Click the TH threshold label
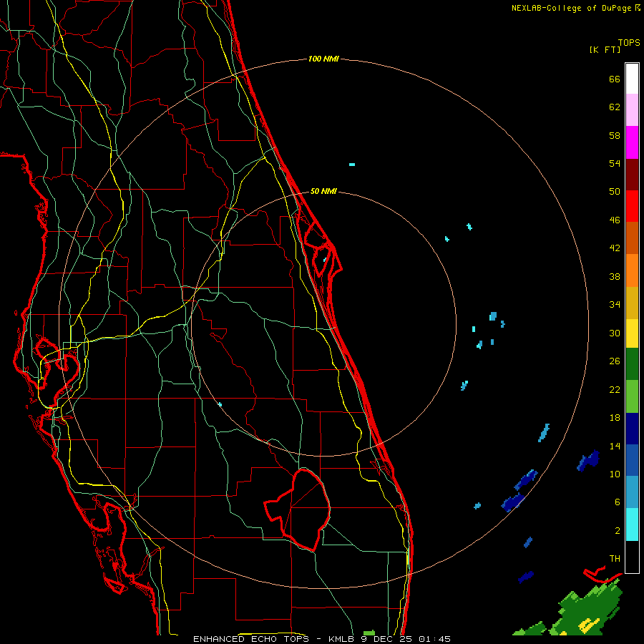644x644 pixels. point(615,559)
